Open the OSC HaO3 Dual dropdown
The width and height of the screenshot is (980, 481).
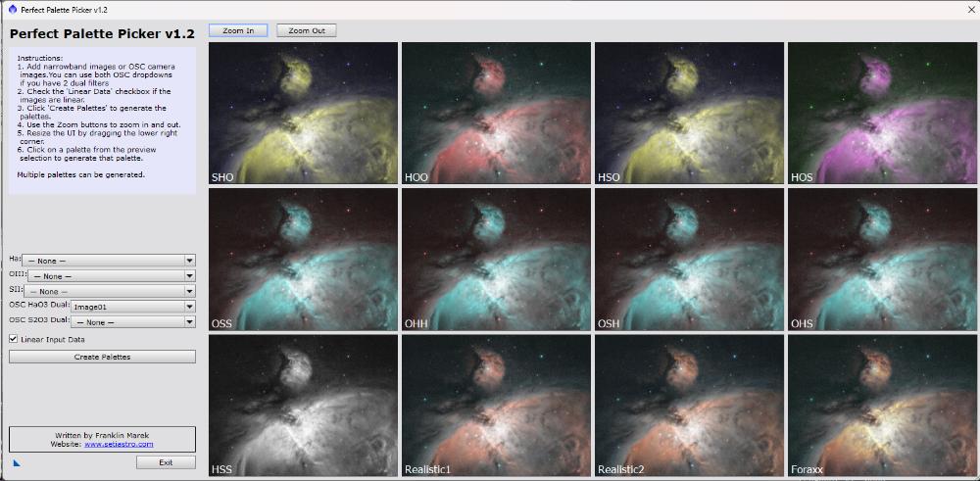[133, 307]
